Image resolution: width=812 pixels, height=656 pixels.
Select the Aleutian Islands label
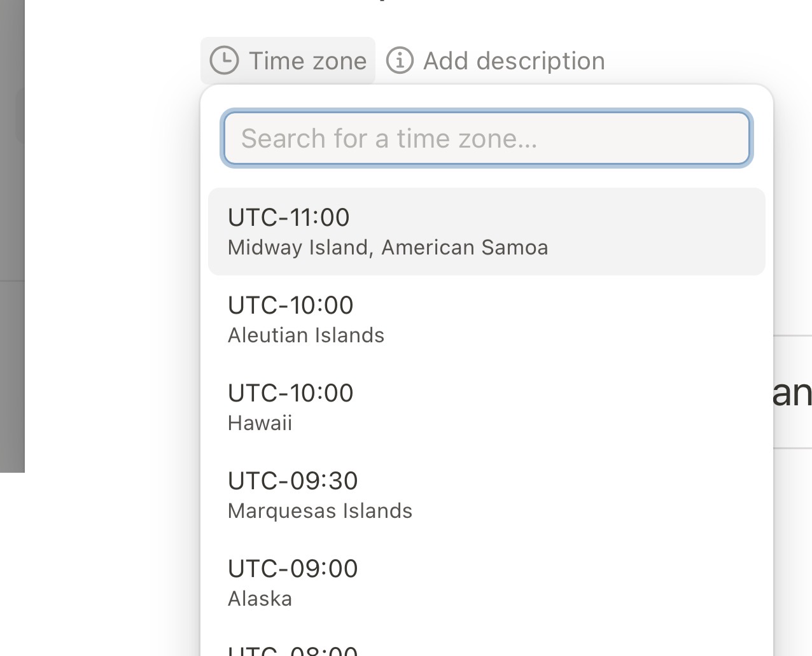point(305,335)
